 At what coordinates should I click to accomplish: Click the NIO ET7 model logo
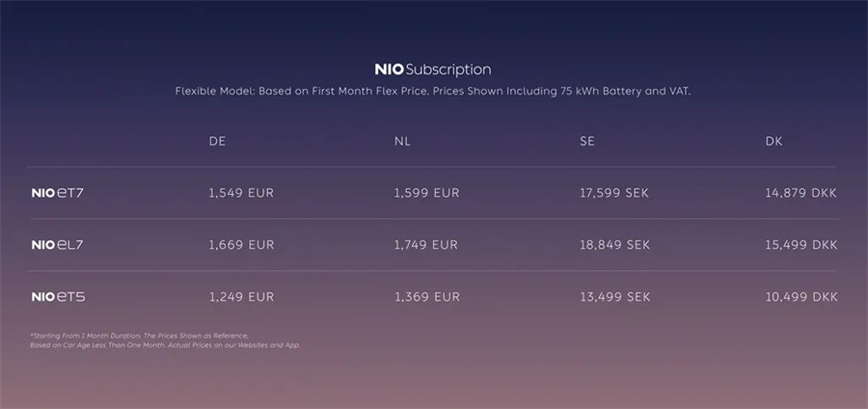point(58,193)
